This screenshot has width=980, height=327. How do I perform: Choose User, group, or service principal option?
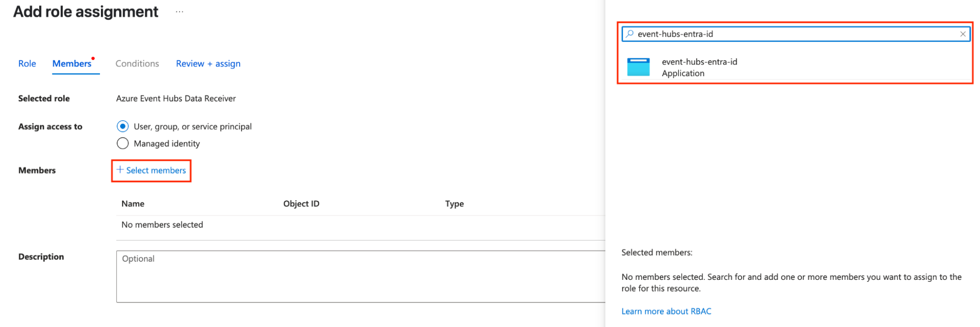click(x=123, y=127)
